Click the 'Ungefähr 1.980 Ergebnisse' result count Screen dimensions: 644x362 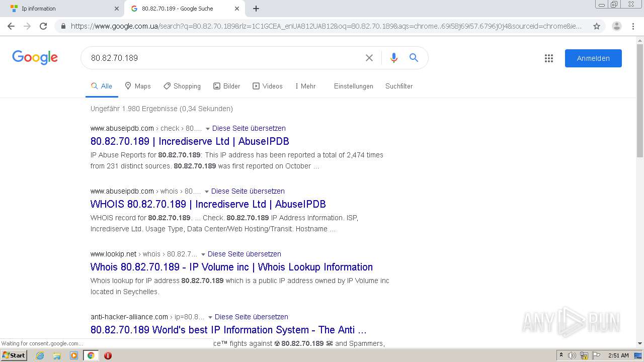click(x=162, y=109)
